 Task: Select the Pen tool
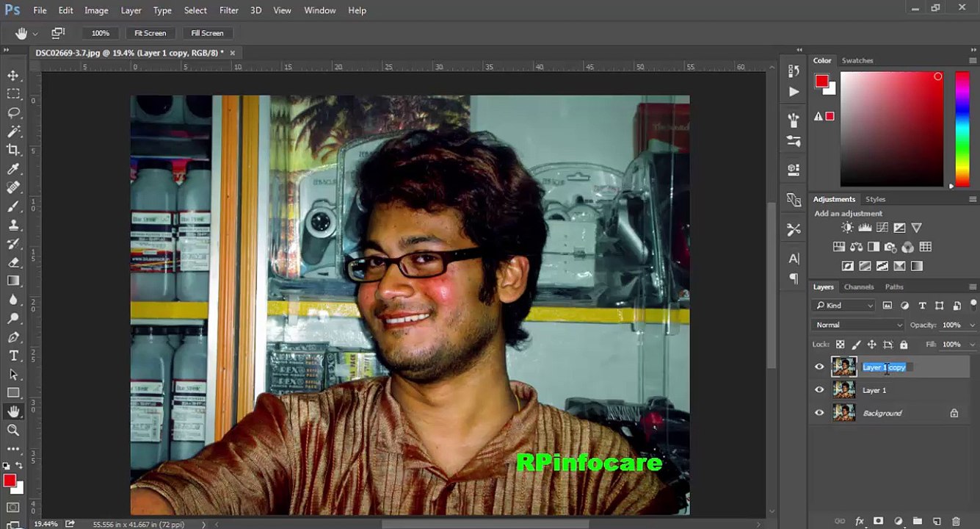[13, 337]
